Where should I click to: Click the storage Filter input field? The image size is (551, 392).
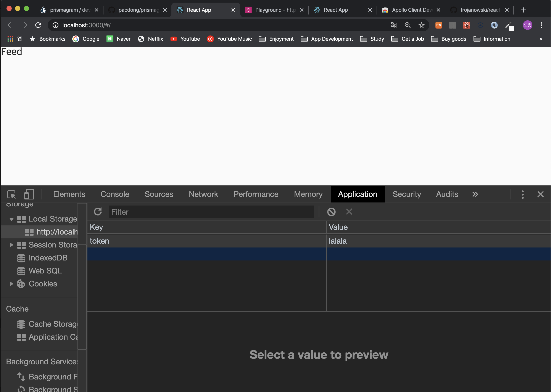(x=211, y=212)
